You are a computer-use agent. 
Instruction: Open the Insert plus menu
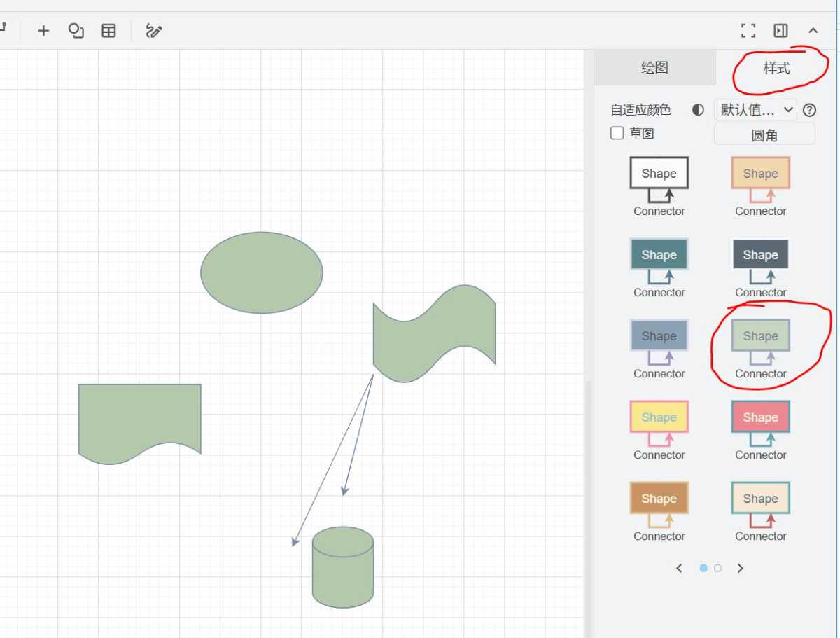43,31
